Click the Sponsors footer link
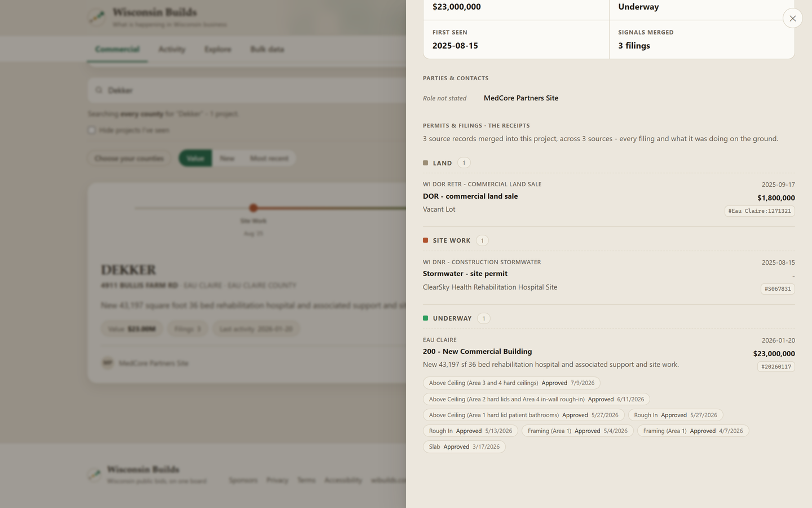 [x=243, y=480]
